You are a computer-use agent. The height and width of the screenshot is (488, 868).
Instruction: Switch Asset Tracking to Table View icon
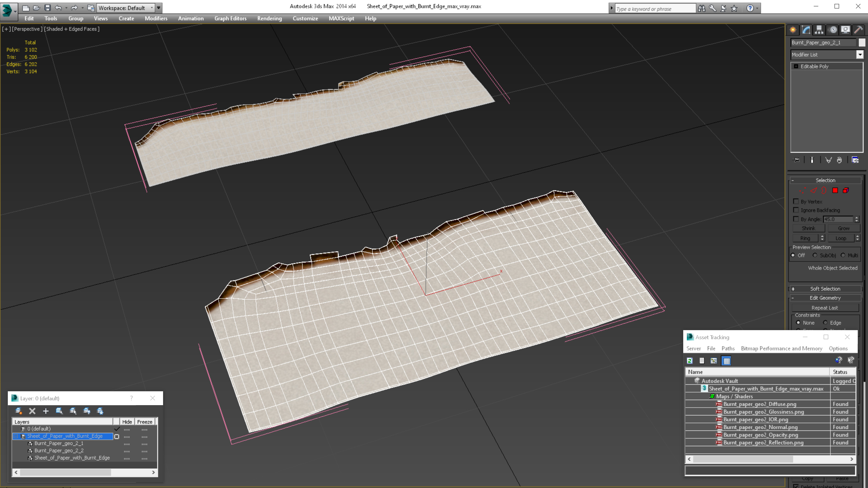pyautogui.click(x=726, y=361)
